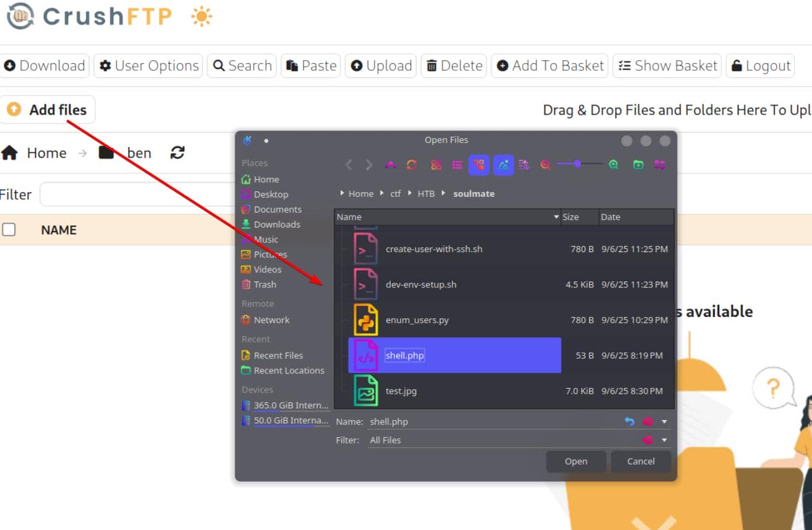This screenshot has width=812, height=530.
Task: Expand arrow before soulmate breadcrumb
Action: point(445,194)
